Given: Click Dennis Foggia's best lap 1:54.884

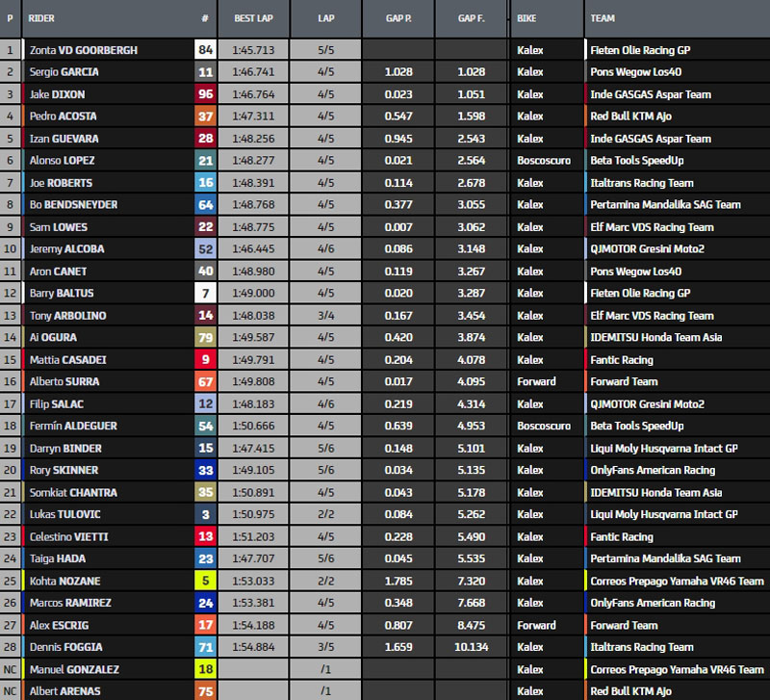Looking at the screenshot, I should [x=253, y=647].
